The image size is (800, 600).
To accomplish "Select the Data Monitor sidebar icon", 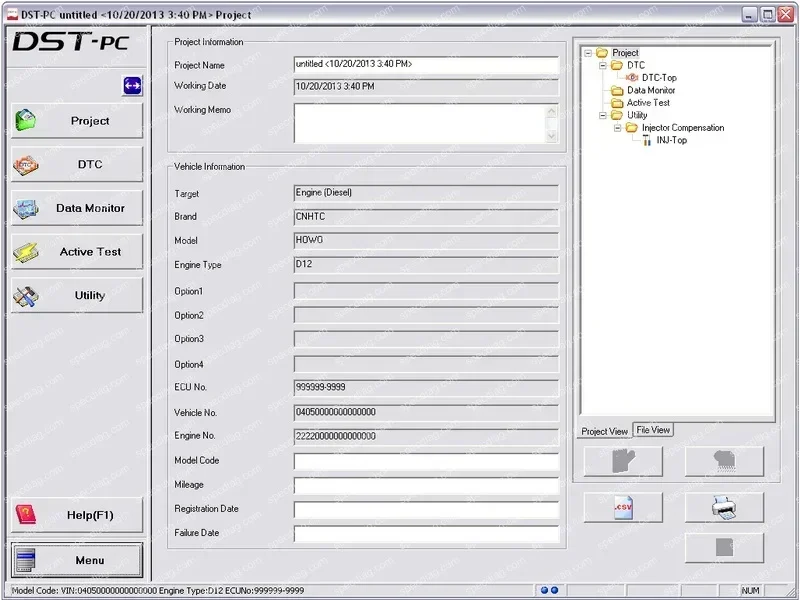I will (x=25, y=207).
